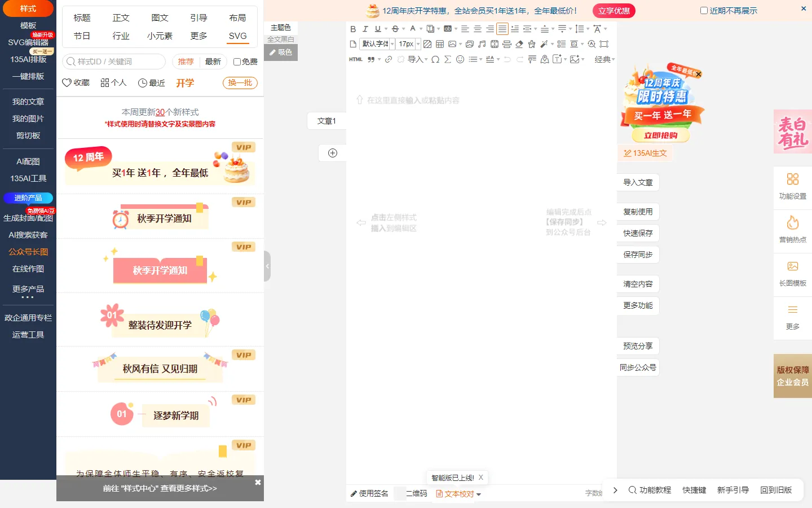
Task: Open 我的文章 in the left sidebar
Action: point(28,102)
